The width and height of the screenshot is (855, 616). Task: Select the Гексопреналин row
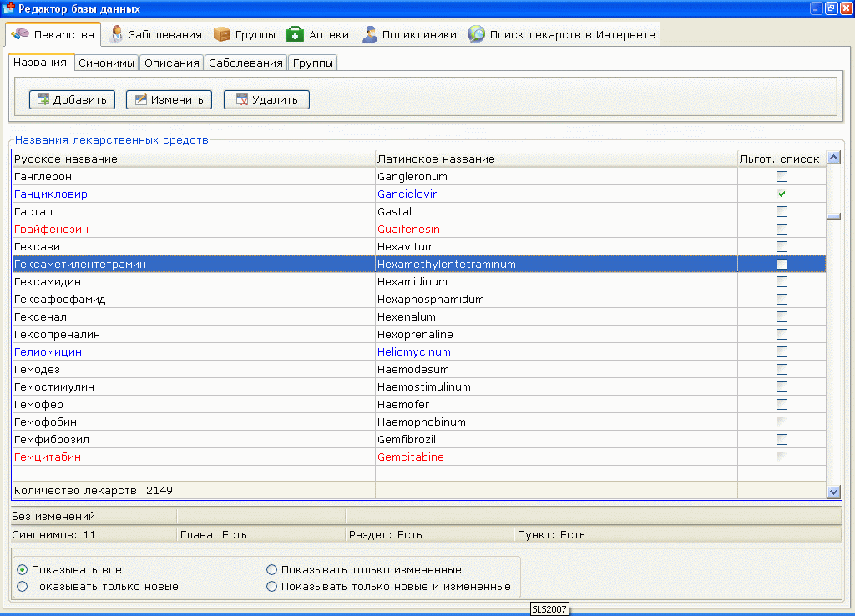(419, 334)
